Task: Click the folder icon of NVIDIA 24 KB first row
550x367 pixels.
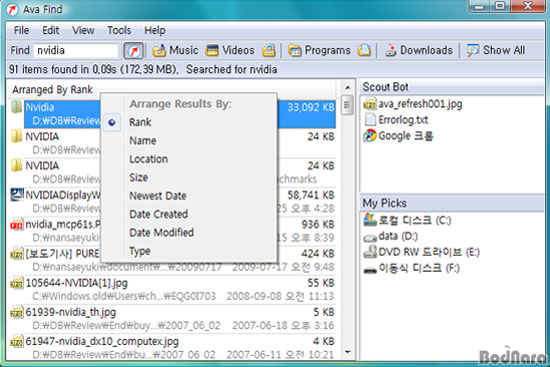Action: tap(16, 136)
